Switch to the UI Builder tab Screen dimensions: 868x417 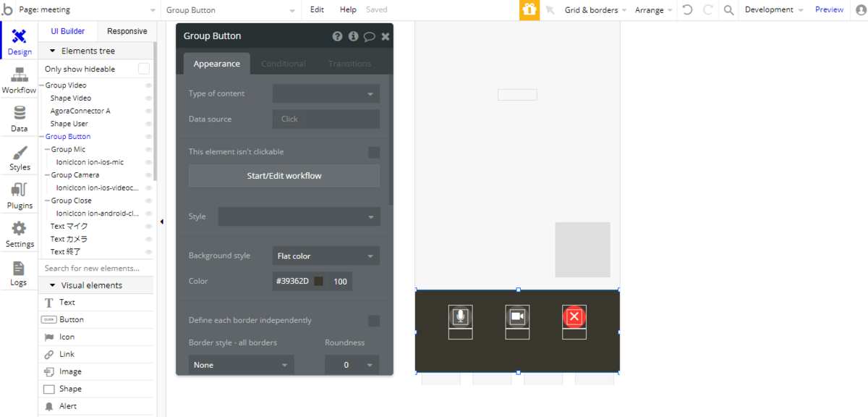pos(67,32)
